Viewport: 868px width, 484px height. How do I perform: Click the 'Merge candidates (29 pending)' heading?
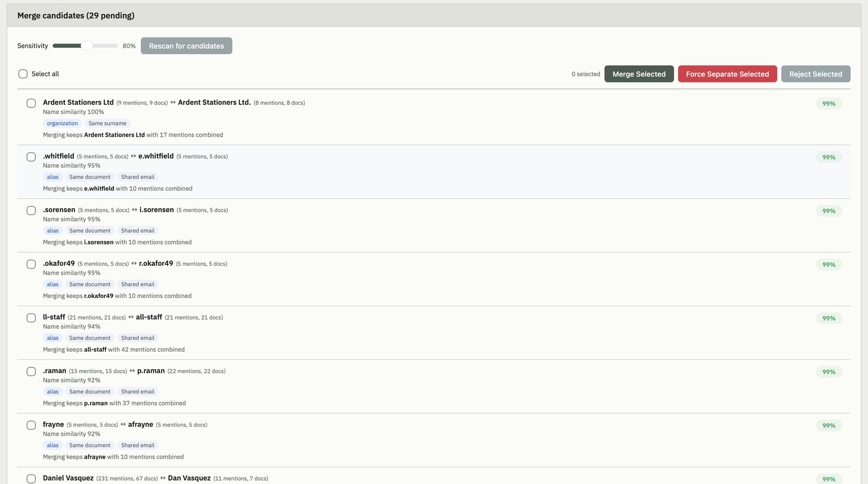click(x=76, y=16)
